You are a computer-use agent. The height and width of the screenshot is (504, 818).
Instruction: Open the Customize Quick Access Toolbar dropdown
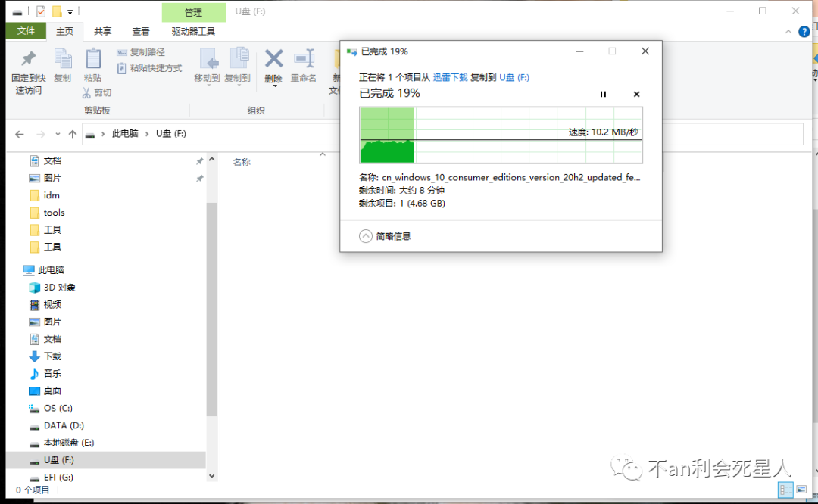click(x=70, y=11)
